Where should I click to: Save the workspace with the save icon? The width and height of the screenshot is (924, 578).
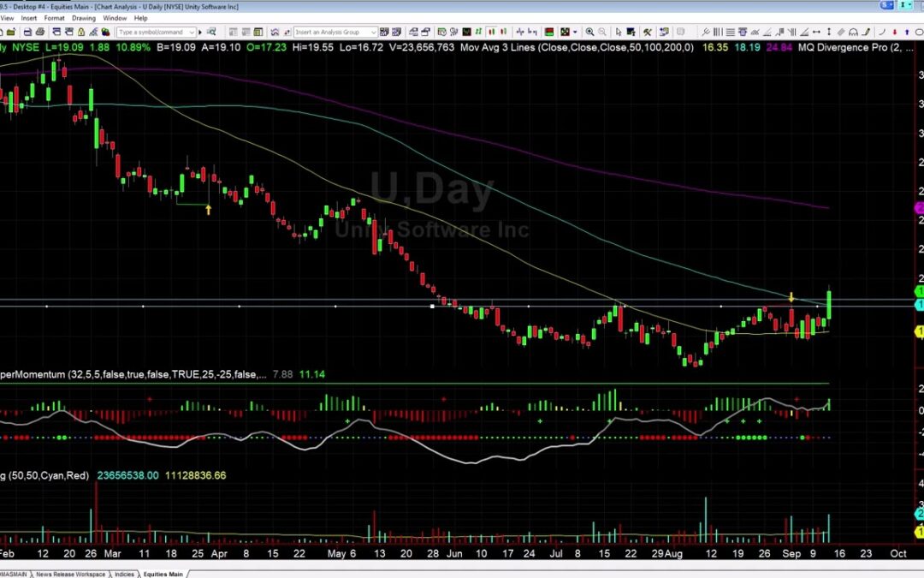pyautogui.click(x=26, y=31)
